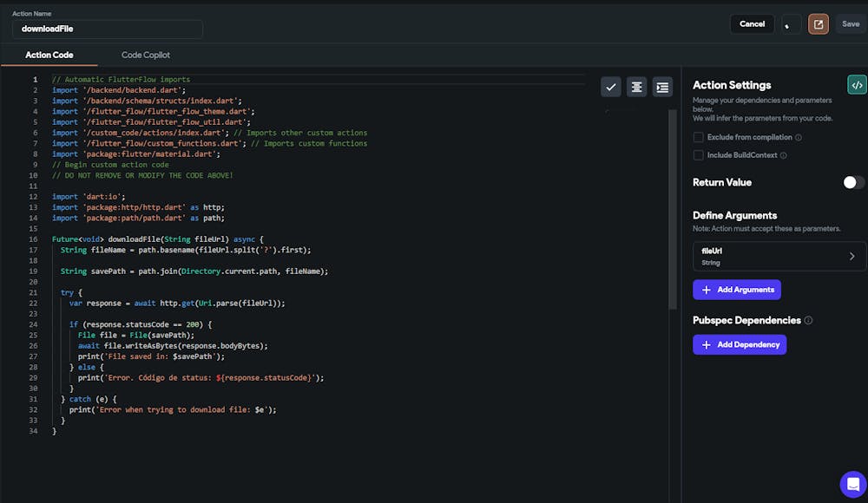Click the Add Dependency button
This screenshot has width=868, height=503.
(740, 344)
